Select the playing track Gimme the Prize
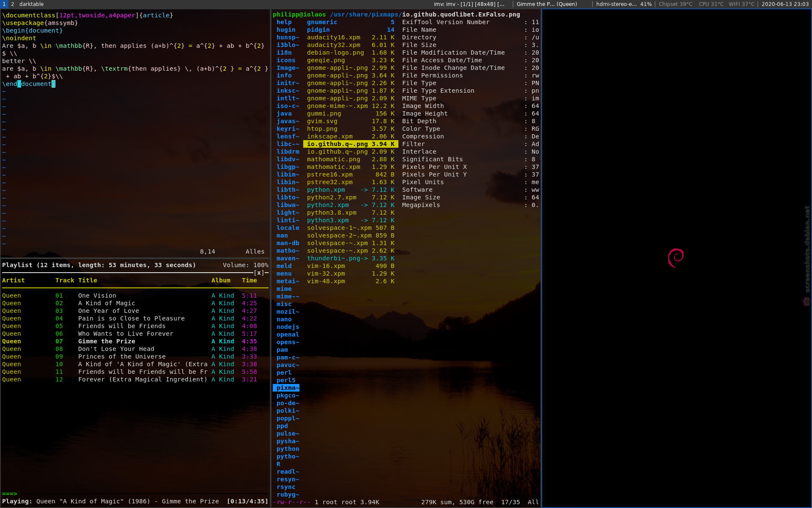 pyautogui.click(x=135, y=341)
